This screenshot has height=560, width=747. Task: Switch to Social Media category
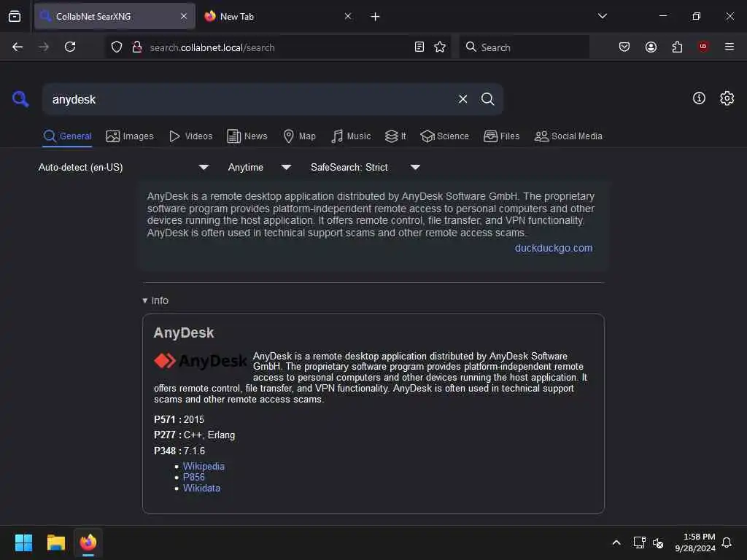click(x=568, y=136)
